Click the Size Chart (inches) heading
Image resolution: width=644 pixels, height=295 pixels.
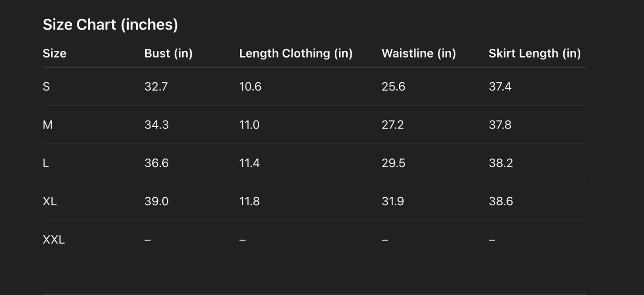click(110, 25)
